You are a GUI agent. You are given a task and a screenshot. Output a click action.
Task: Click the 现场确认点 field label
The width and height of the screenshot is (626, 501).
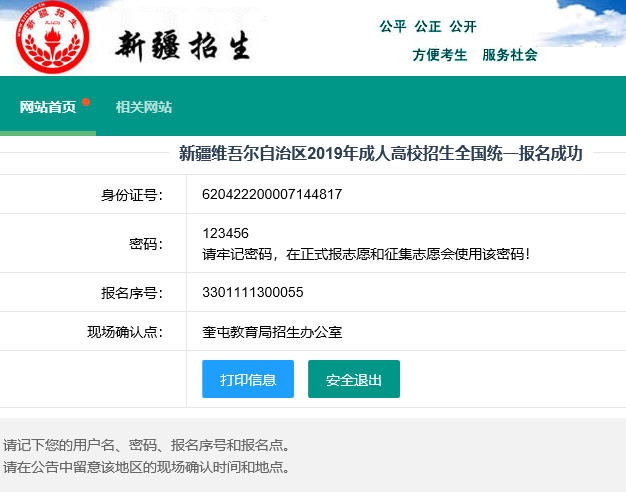(x=124, y=332)
